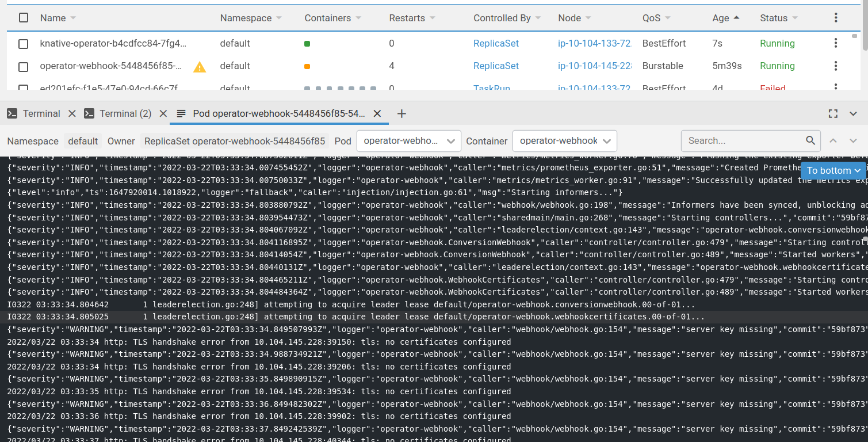Switch to the Terminal (2) tab
The height and width of the screenshot is (442, 868).
point(125,113)
